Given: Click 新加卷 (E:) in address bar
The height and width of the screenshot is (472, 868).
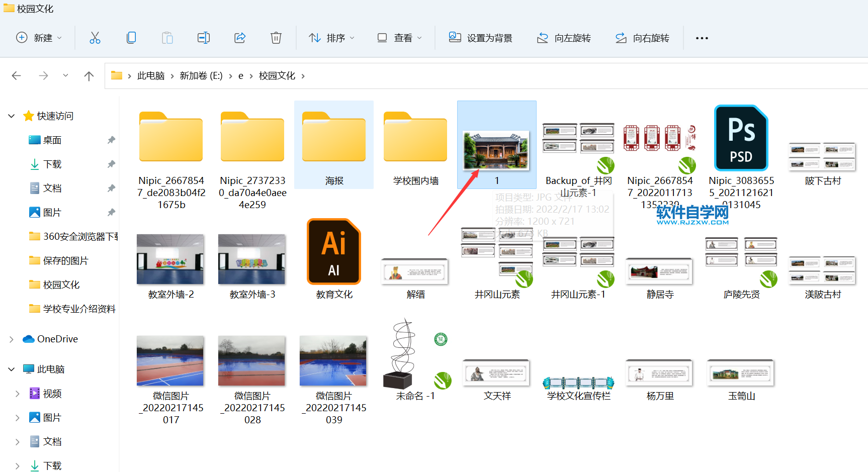Looking at the screenshot, I should tap(201, 76).
